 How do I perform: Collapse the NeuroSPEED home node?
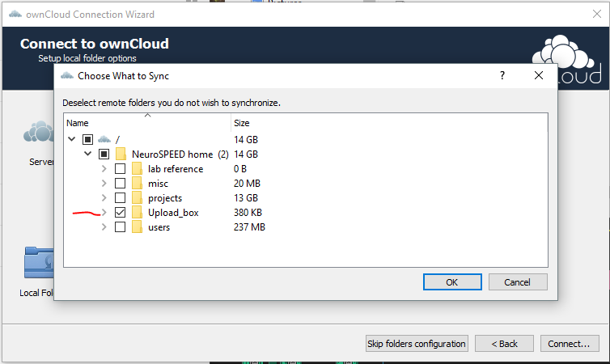88,154
